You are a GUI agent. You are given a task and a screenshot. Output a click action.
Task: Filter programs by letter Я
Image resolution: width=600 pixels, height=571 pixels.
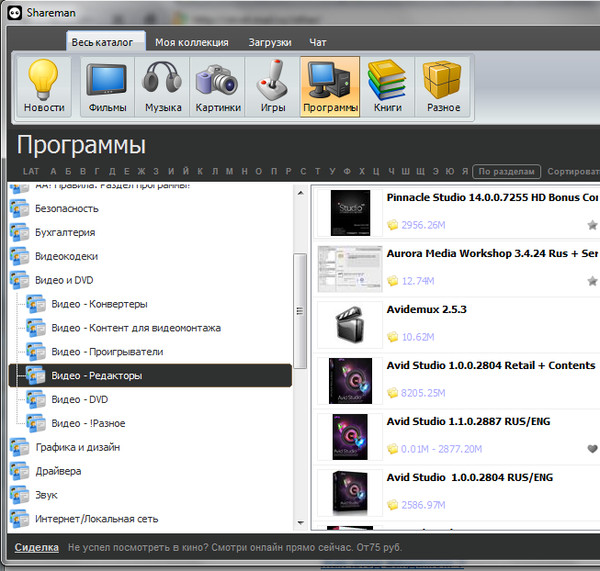tap(465, 171)
